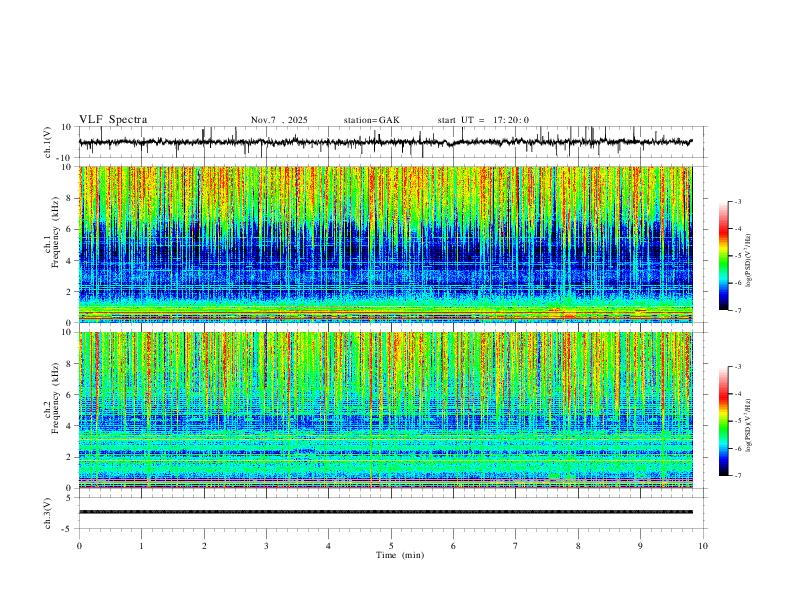Click the ch.1 spectrogram panel
This screenshot has width=792, height=612.
[386, 244]
